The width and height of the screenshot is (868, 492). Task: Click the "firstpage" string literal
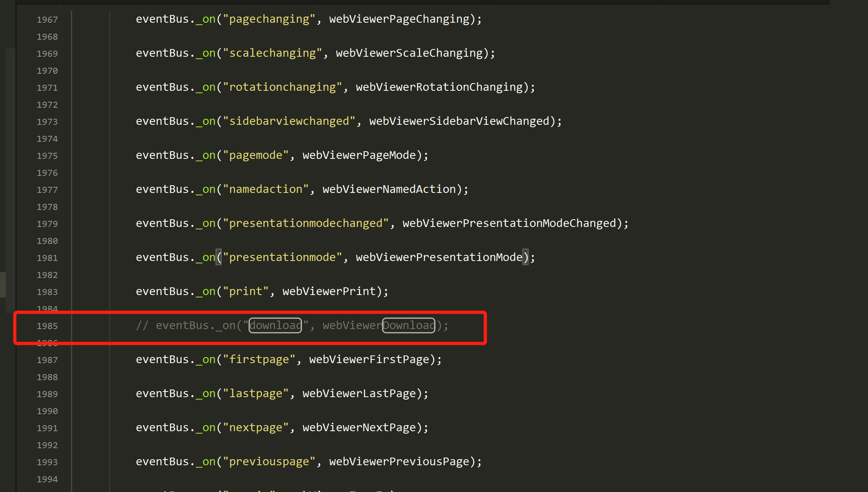point(259,359)
